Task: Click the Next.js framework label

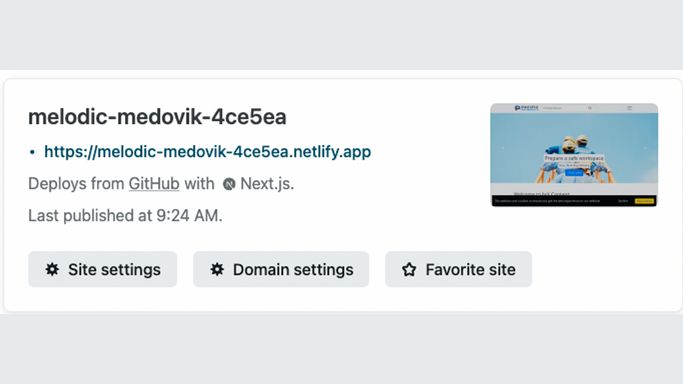Action: (267, 184)
